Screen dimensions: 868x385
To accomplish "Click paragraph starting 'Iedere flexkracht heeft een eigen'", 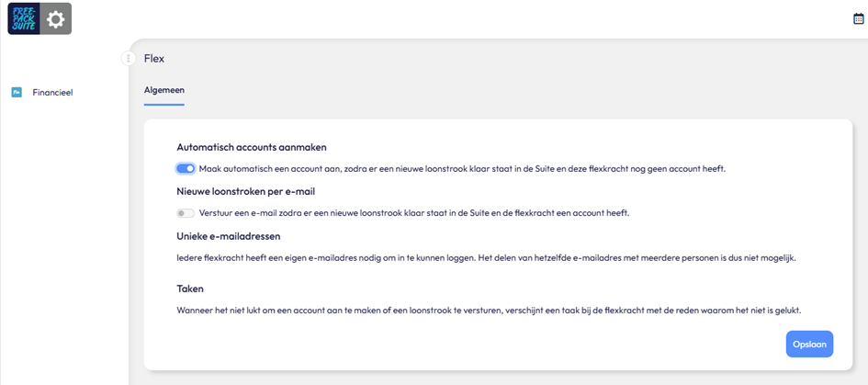I will tap(486, 258).
